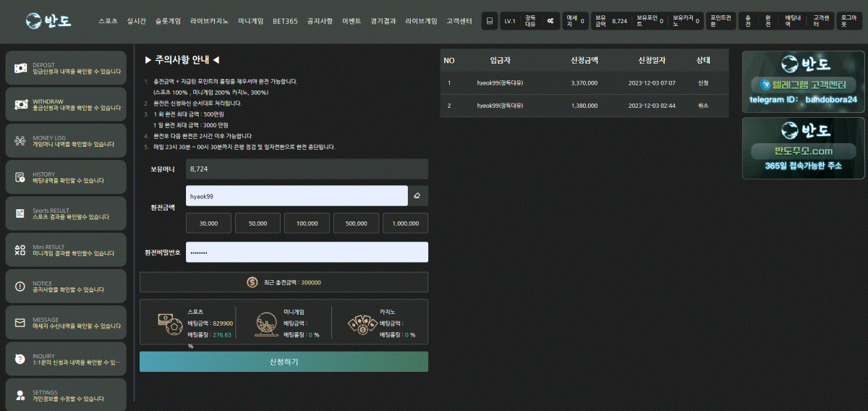Open the 텔레그램 고객센터 banner
Screen dimensions: 868x411
pos(803,82)
